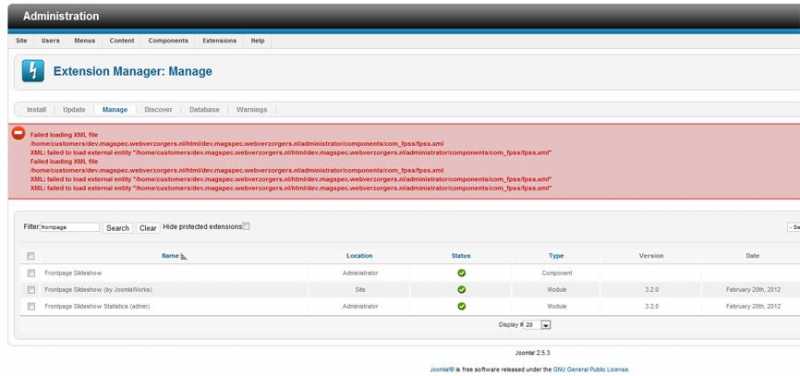The image size is (800, 376).
Task: Sort table by Name column
Action: pyautogui.click(x=170, y=256)
